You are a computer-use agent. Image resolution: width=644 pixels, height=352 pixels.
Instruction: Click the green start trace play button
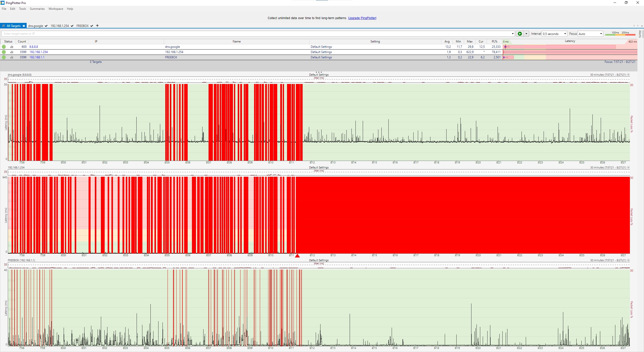coord(520,34)
